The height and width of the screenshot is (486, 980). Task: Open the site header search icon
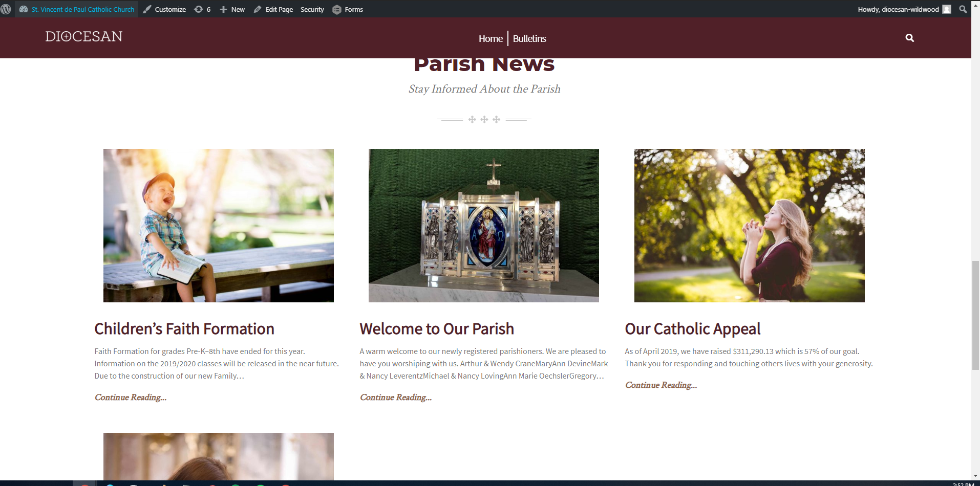tap(909, 38)
